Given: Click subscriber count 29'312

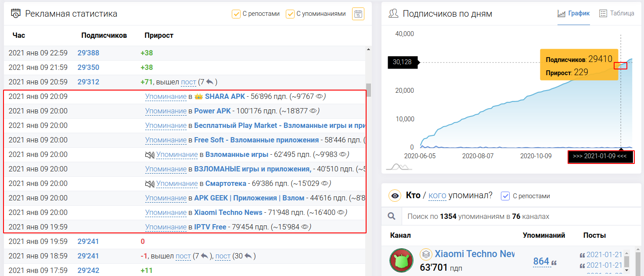Looking at the screenshot, I should (88, 82).
